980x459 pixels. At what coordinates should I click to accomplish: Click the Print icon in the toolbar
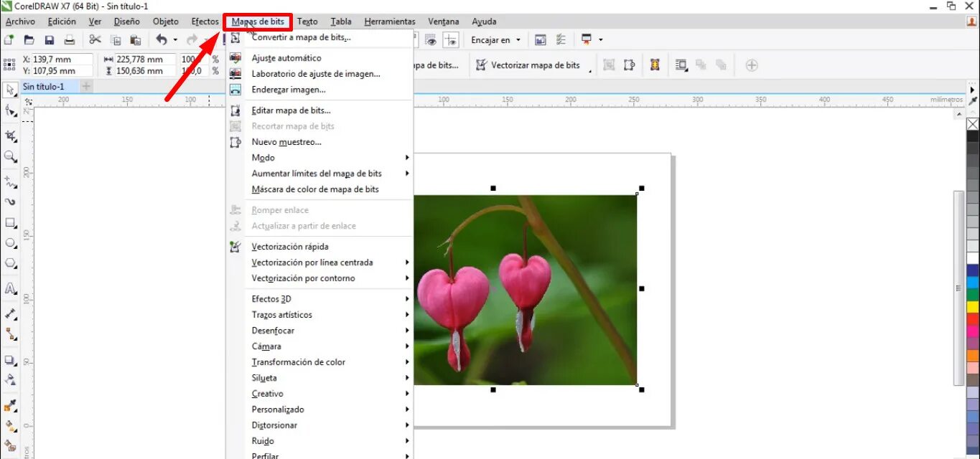[x=70, y=40]
